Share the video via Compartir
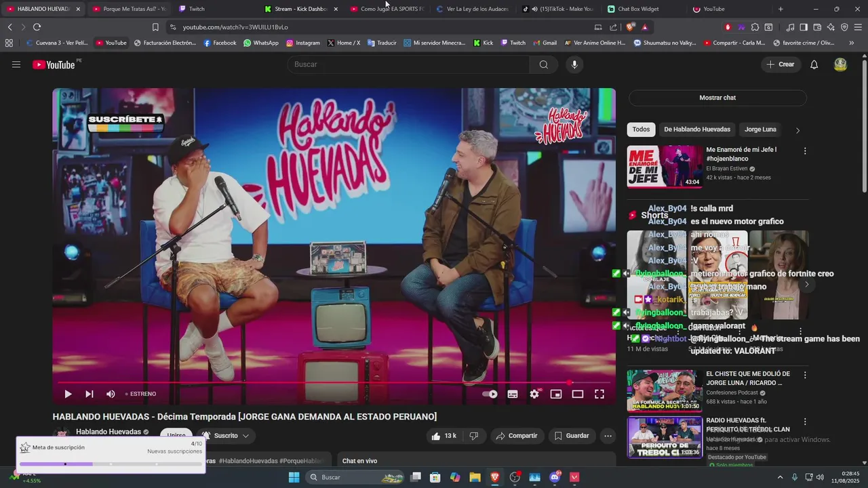The image size is (868, 488). [x=517, y=436]
